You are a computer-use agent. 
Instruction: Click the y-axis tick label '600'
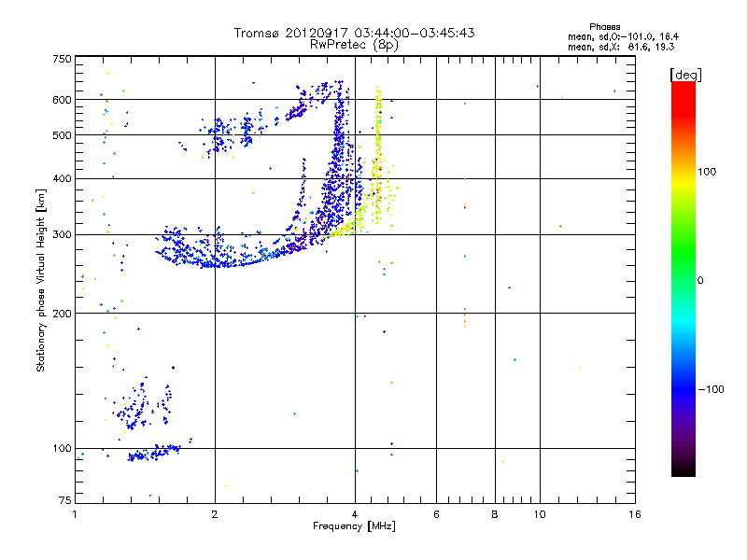[62, 100]
